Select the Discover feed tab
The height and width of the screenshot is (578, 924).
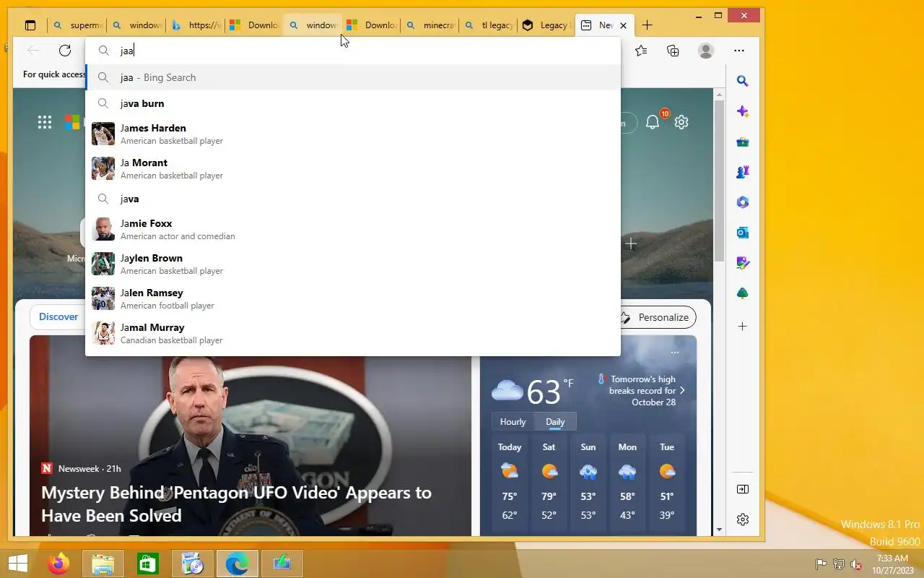[58, 316]
